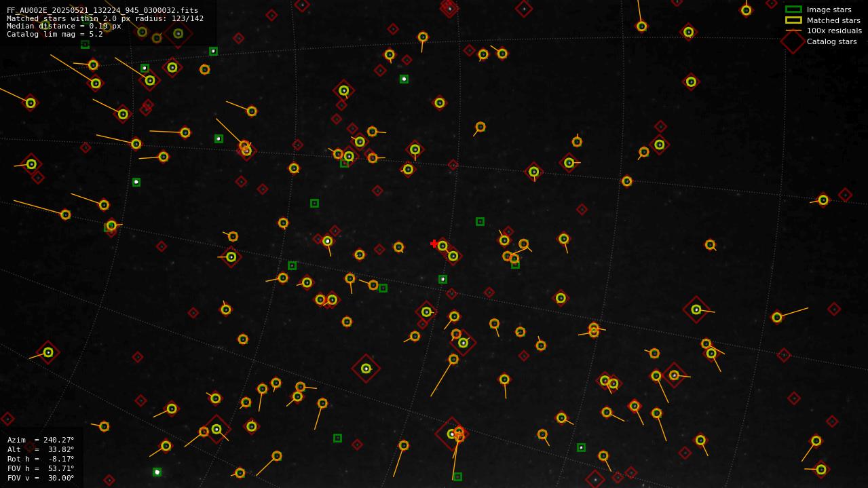Select the 'Image stars' legend label
The width and height of the screenshot is (868, 488).
(x=829, y=10)
